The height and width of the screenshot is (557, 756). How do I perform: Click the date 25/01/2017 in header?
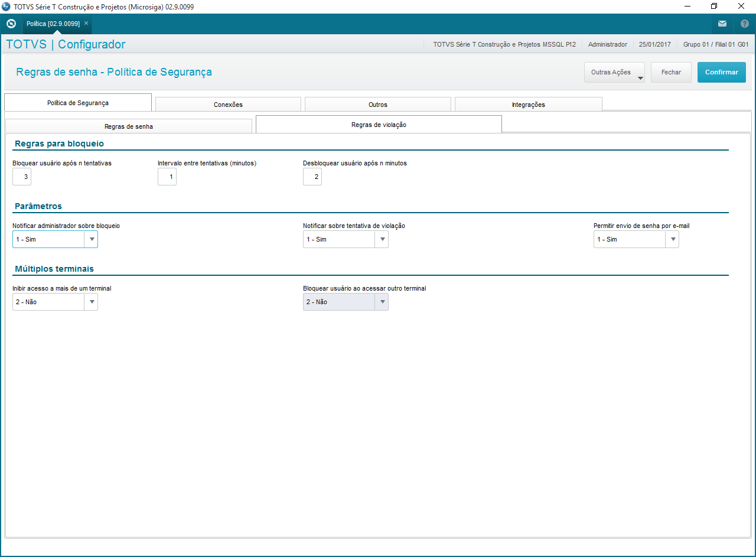tap(655, 44)
